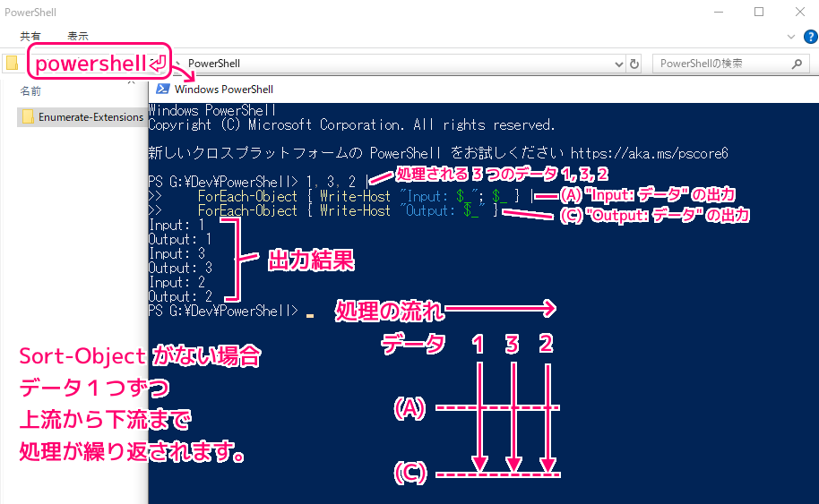819x504 pixels.
Task: Click the search magnifier icon
Action: click(797, 64)
